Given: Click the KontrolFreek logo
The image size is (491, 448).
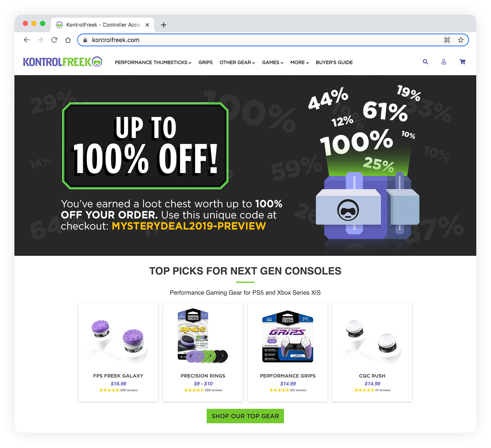Looking at the screenshot, I should tap(63, 62).
